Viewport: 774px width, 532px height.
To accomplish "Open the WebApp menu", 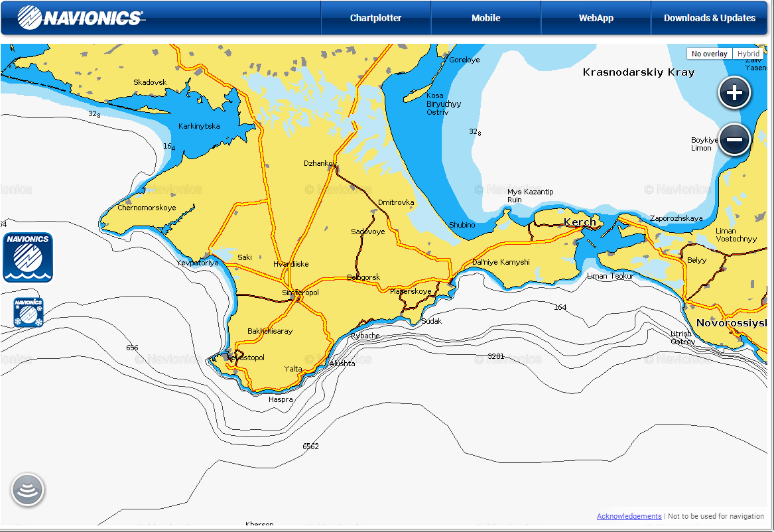I will click(x=596, y=18).
